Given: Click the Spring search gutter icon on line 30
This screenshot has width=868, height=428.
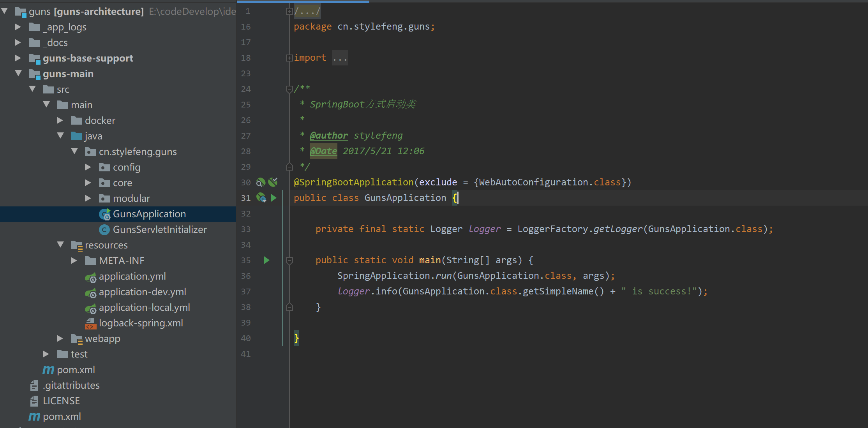Looking at the screenshot, I should click(x=261, y=182).
